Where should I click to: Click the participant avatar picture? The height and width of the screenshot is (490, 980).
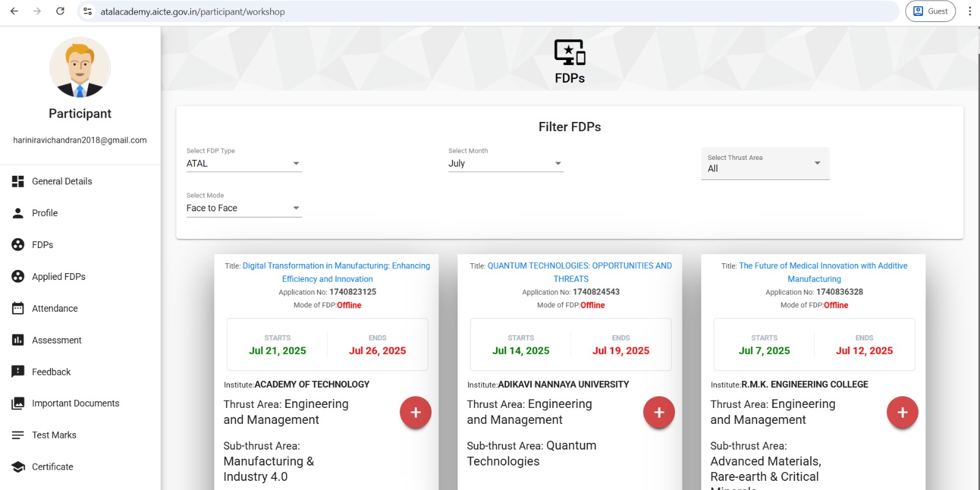point(80,67)
